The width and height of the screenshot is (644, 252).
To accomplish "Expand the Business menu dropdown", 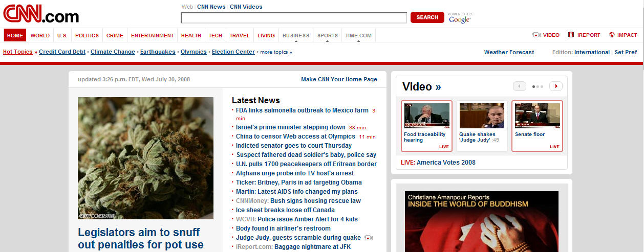I will tap(296, 36).
